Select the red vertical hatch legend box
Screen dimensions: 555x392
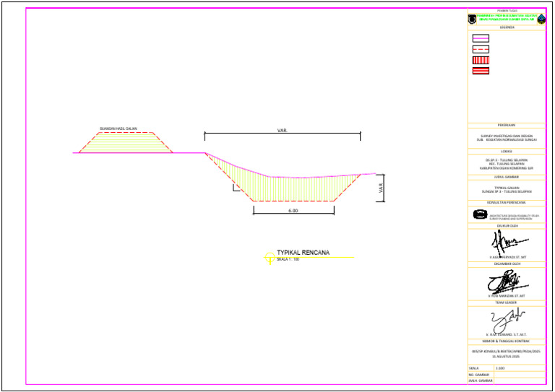click(481, 60)
